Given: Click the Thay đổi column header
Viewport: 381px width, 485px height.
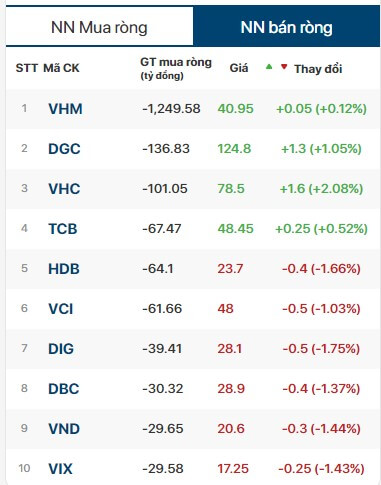Looking at the screenshot, I should coord(318,69).
